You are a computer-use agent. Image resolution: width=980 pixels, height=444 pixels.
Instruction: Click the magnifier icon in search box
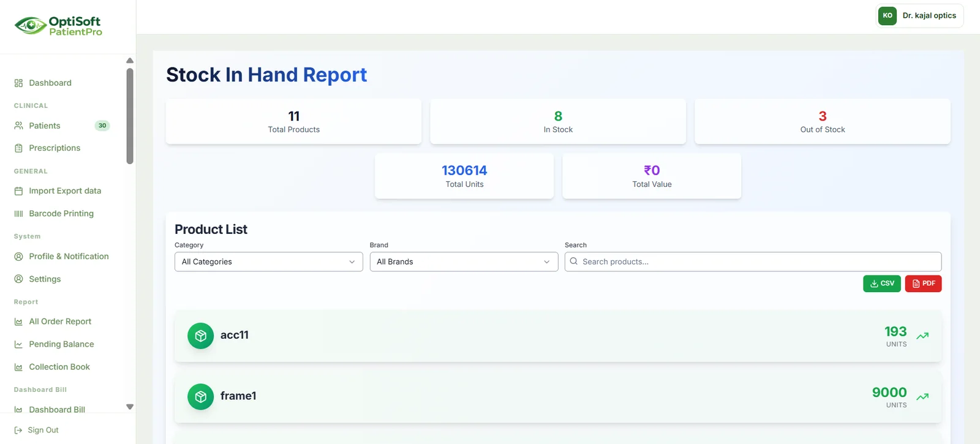pyautogui.click(x=574, y=262)
